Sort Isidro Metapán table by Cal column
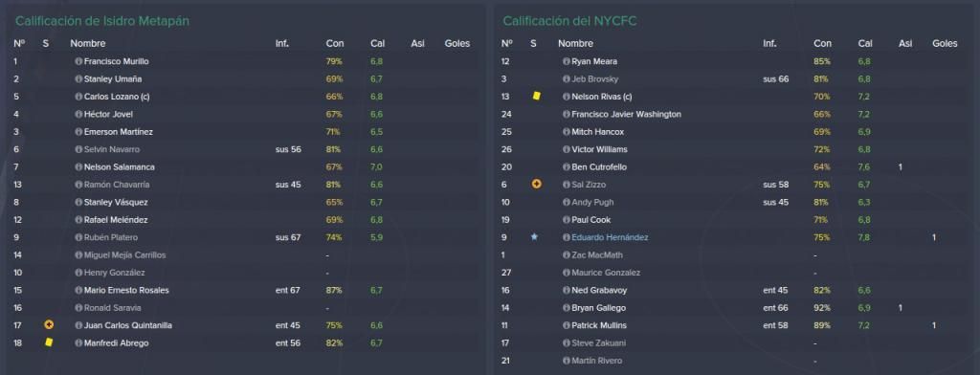This screenshot has width=980, height=375. (377, 44)
